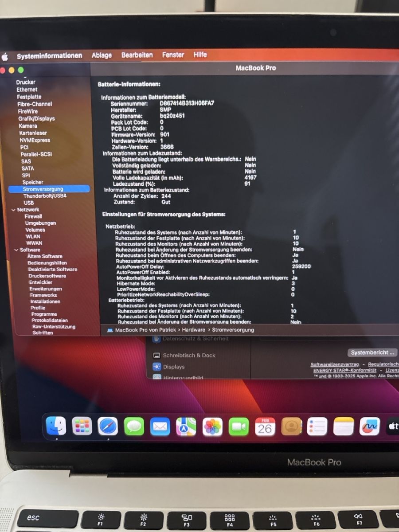Collapse the Netzwerk section
399x532 pixels.
(x=13, y=210)
